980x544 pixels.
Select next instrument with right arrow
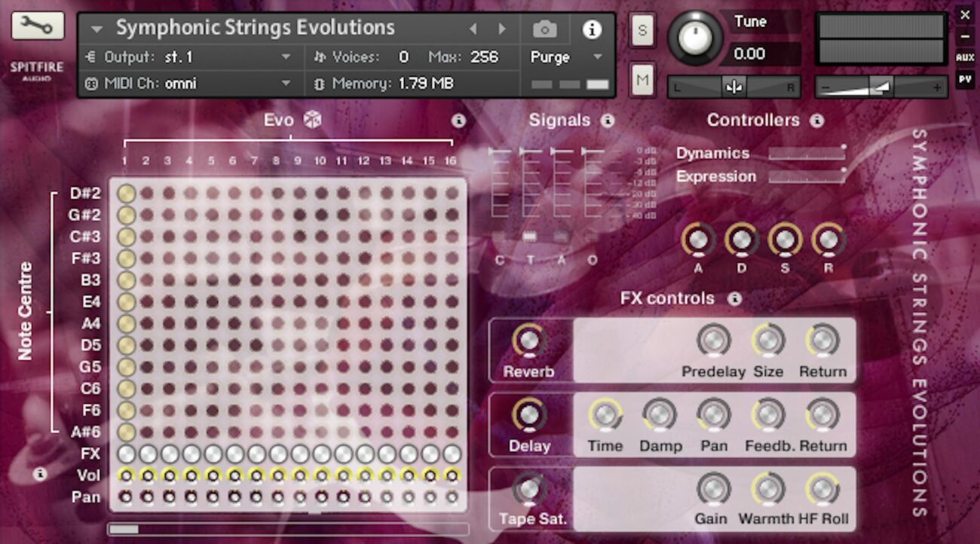pyautogui.click(x=502, y=29)
